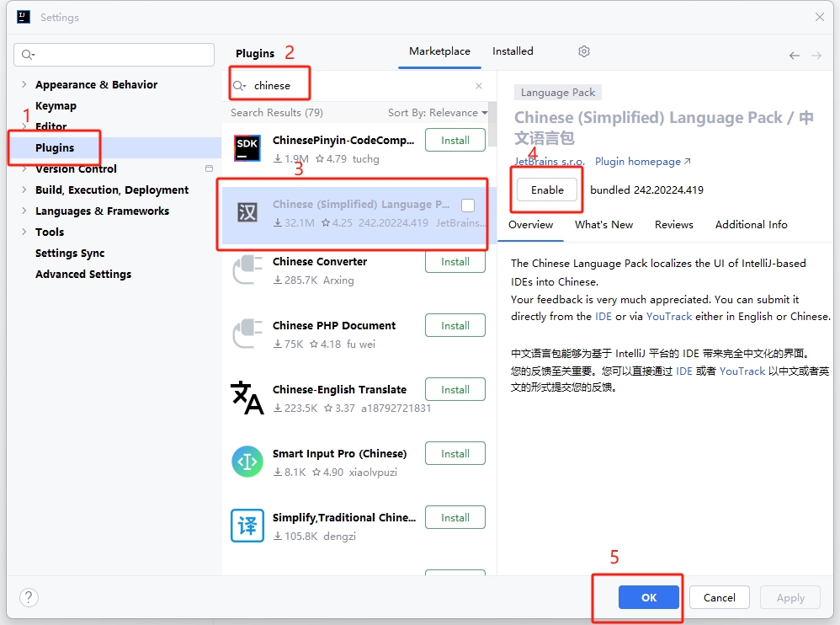Follow the YouTrack link in Chinese description
This screenshot has width=840, height=625.
pyautogui.click(x=742, y=371)
